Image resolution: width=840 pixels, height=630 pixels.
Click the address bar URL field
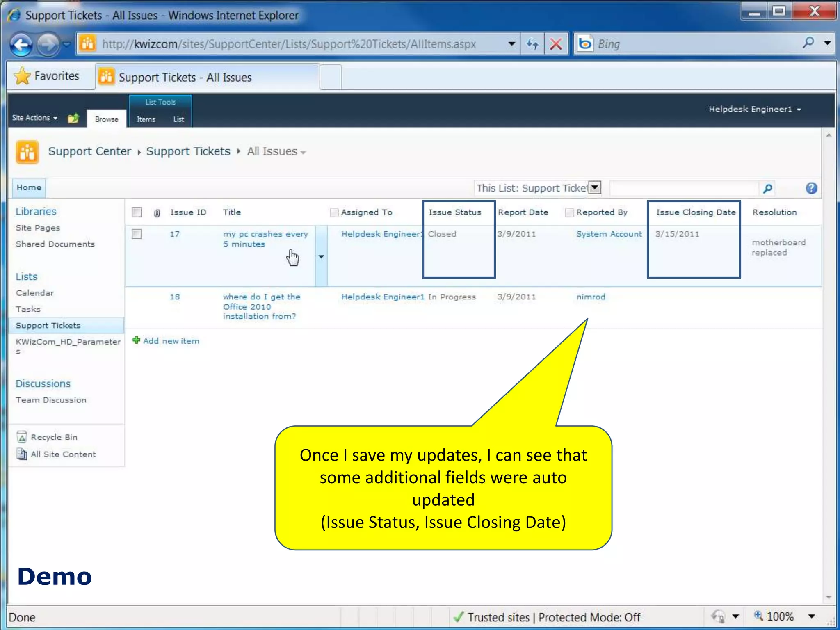pyautogui.click(x=289, y=44)
